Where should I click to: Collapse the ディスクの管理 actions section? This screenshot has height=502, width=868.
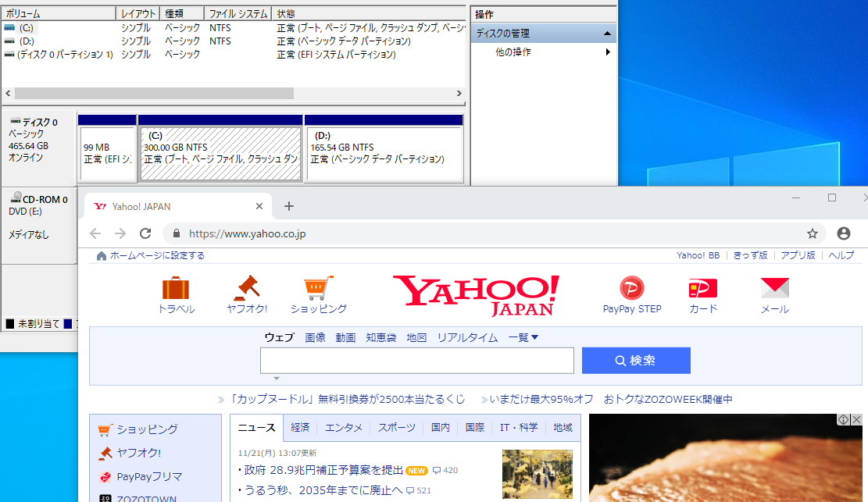[607, 34]
